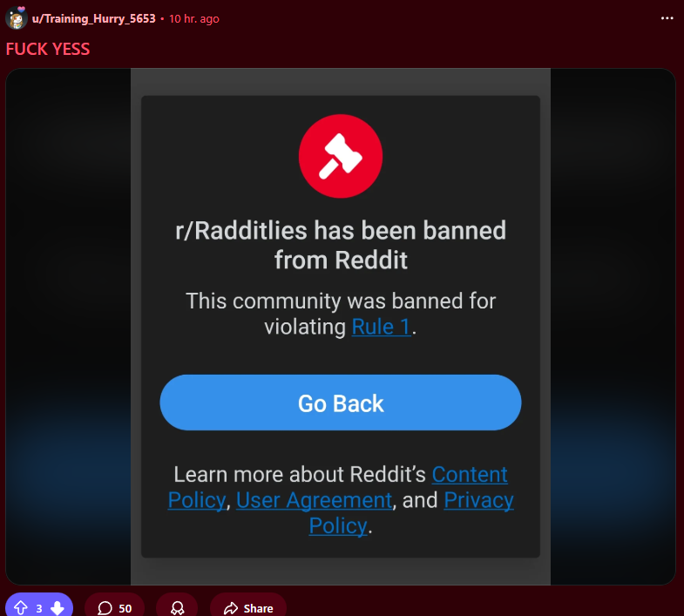Upvote the post
Image resolution: width=684 pixels, height=616 pixels.
point(21,607)
